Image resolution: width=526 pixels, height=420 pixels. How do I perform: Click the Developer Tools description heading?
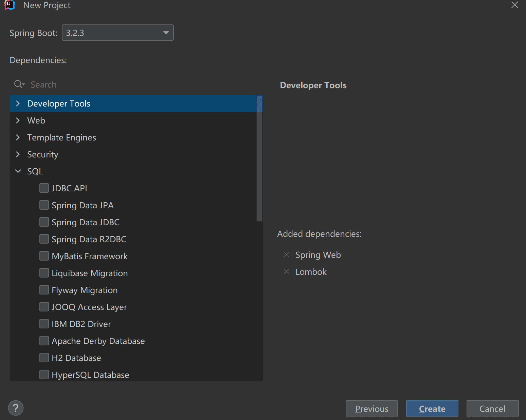(313, 85)
